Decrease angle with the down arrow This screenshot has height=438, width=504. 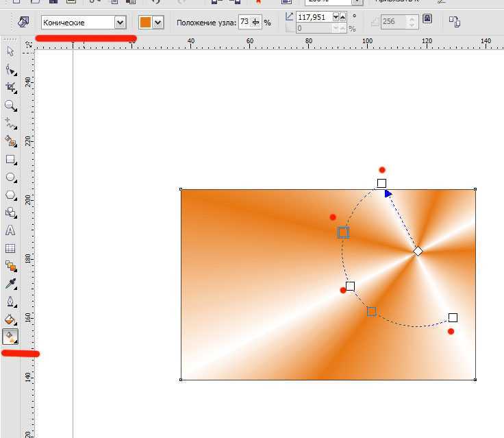click(336, 17)
